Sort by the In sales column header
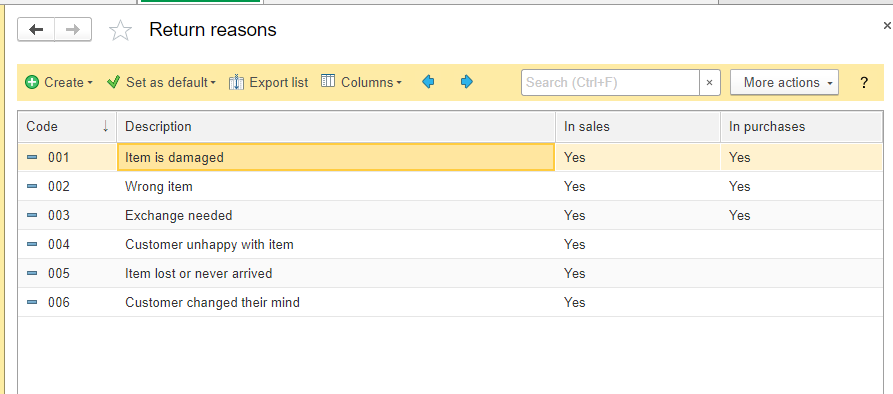 [638, 126]
